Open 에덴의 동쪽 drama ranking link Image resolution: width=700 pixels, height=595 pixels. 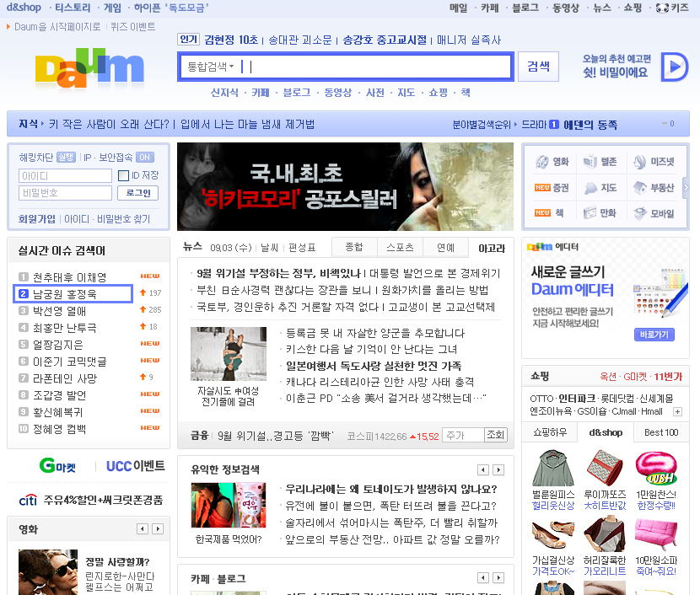pyautogui.click(x=590, y=125)
